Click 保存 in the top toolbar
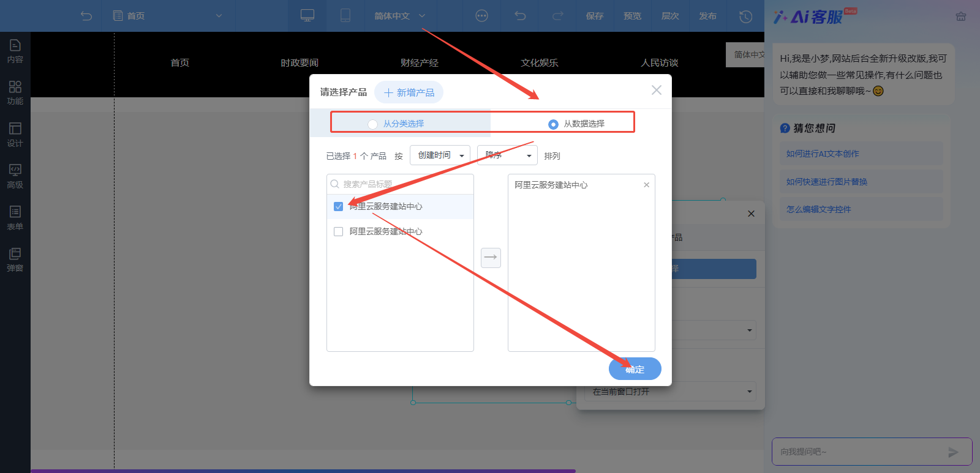 pyautogui.click(x=594, y=16)
